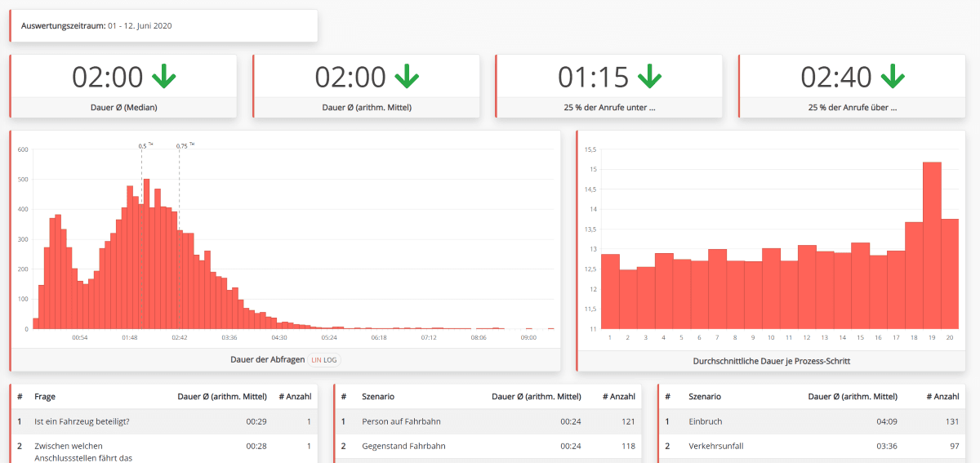Image resolution: width=980 pixels, height=463 pixels.
Task: Click the tallest bar for process step 19
Action: pos(932,245)
